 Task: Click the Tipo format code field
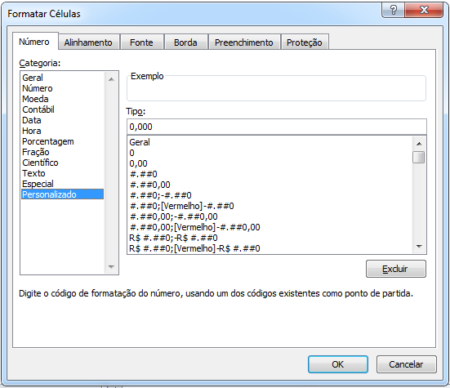(276, 127)
